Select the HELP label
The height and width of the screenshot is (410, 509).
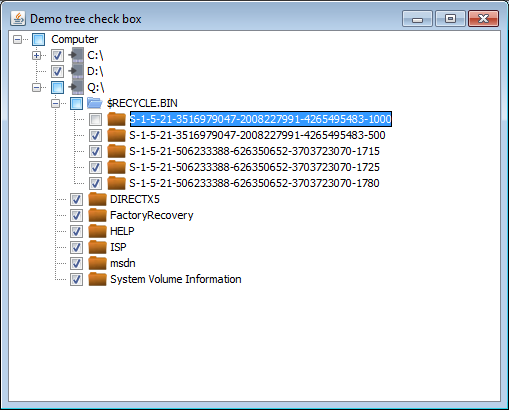122,231
